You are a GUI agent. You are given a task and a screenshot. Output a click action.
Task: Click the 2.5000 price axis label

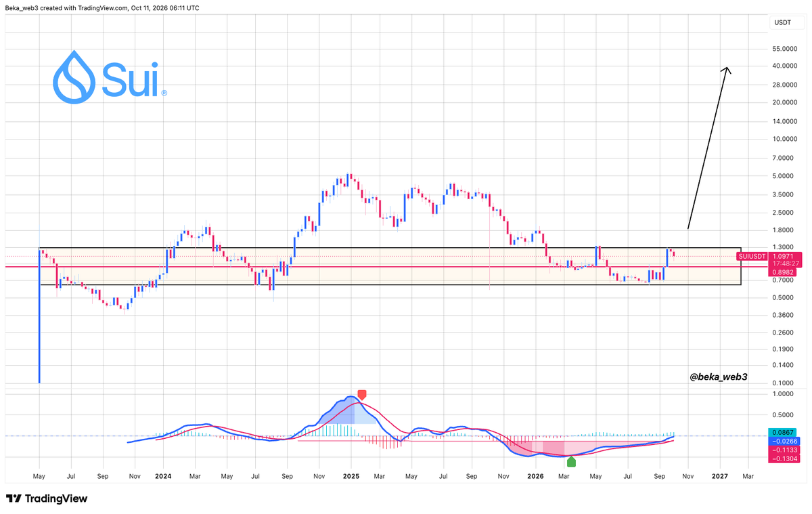coord(783,212)
